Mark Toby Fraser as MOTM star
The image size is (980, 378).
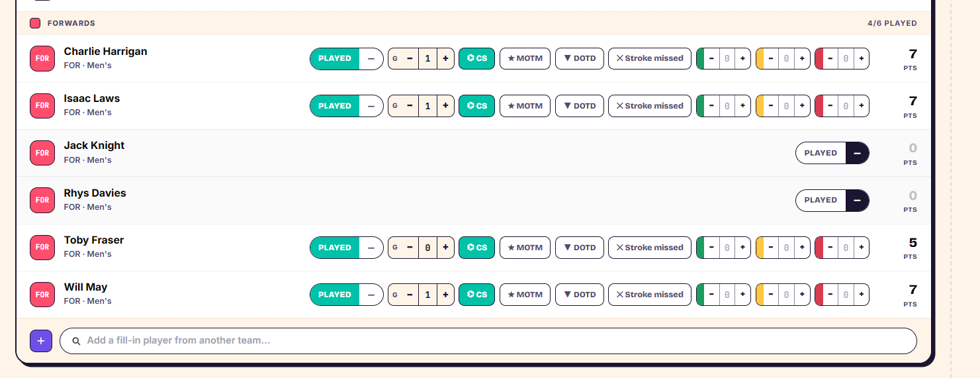pos(525,248)
